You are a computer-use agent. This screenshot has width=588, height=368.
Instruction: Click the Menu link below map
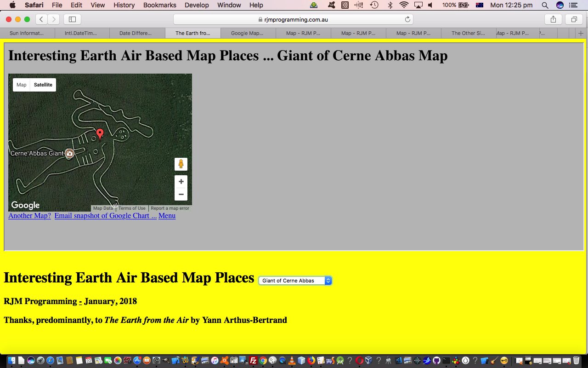[167, 216]
